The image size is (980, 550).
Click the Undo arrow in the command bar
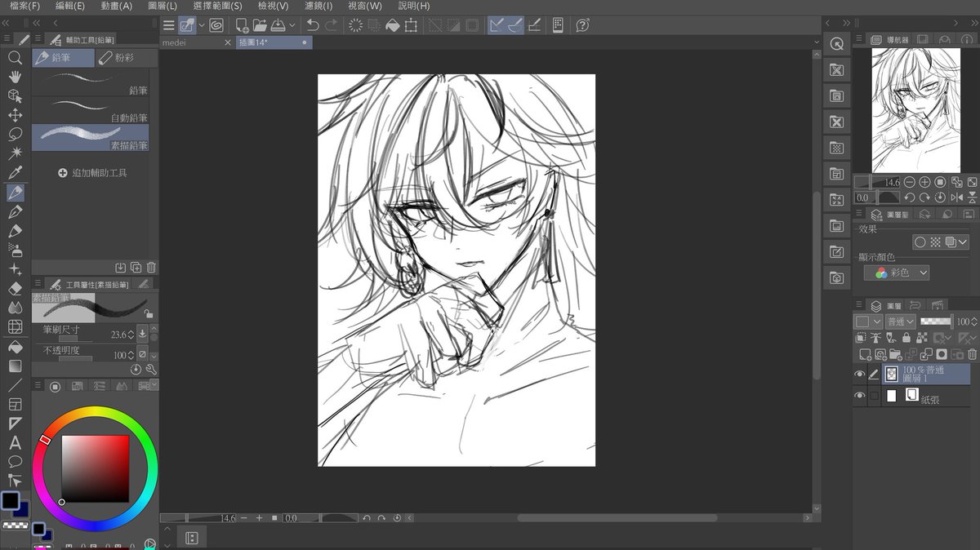(x=313, y=25)
